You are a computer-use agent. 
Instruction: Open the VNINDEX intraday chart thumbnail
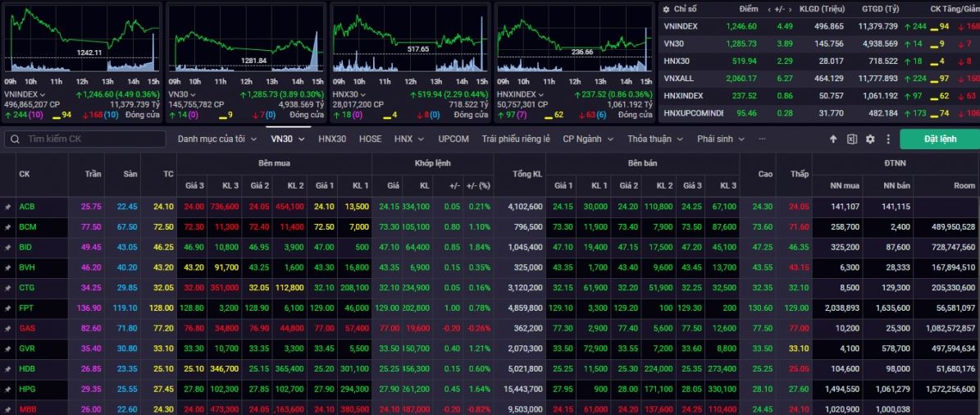[x=82, y=39]
